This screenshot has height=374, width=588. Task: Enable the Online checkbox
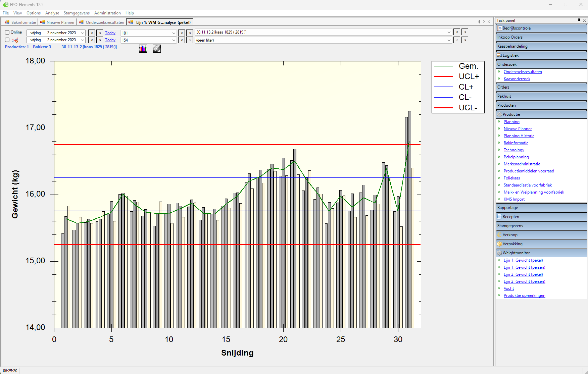click(7, 32)
